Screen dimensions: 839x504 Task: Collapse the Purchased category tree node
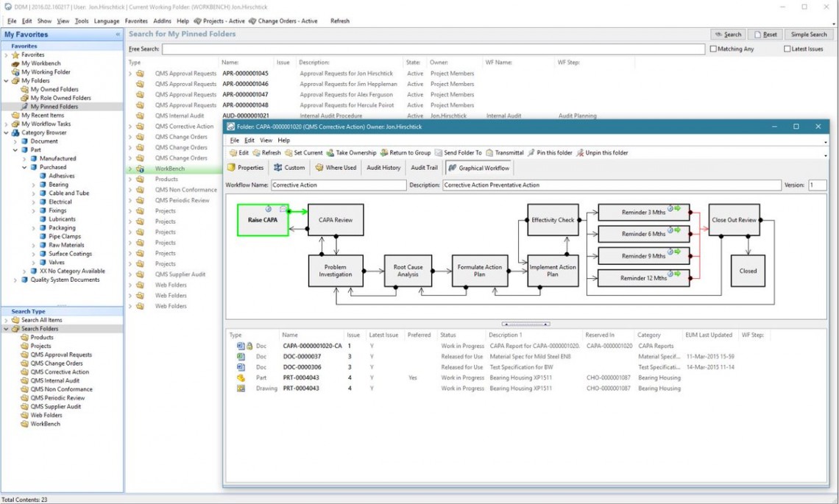pos(24,167)
